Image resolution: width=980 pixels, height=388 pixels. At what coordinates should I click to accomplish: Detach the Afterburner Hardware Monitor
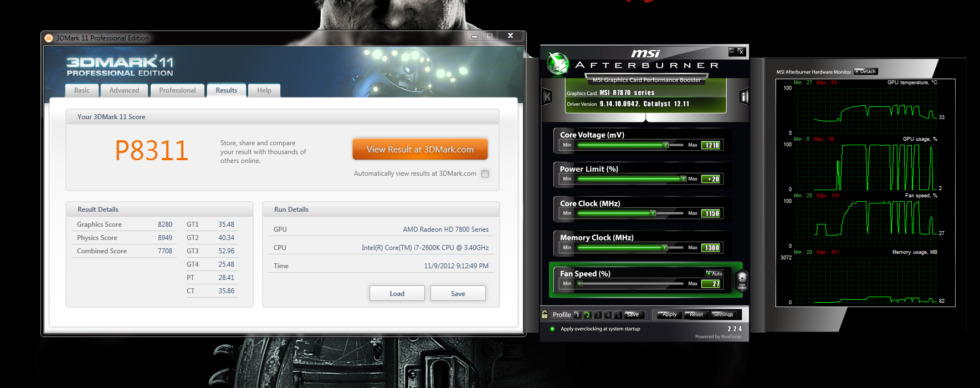click(x=866, y=72)
